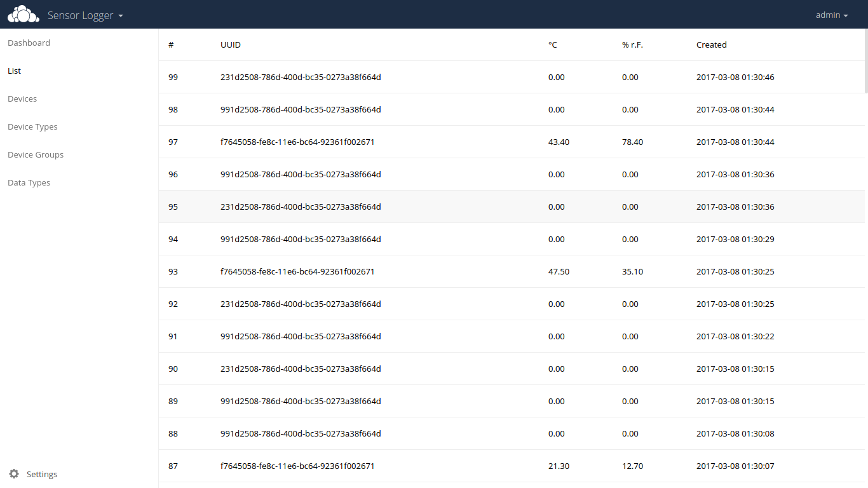Click the vertical scrollbar thumb
Image resolution: width=868 pixels, height=488 pixels.
(866, 61)
